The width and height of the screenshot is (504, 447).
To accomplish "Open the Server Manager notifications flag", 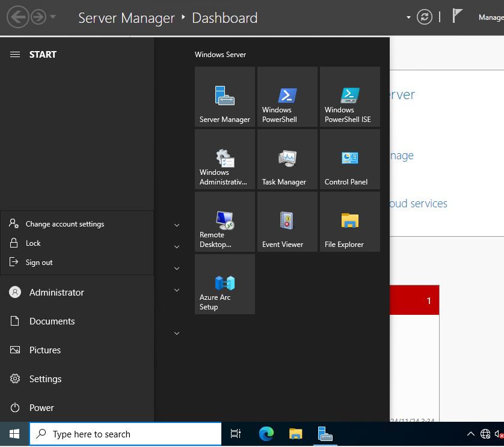I will [x=456, y=16].
